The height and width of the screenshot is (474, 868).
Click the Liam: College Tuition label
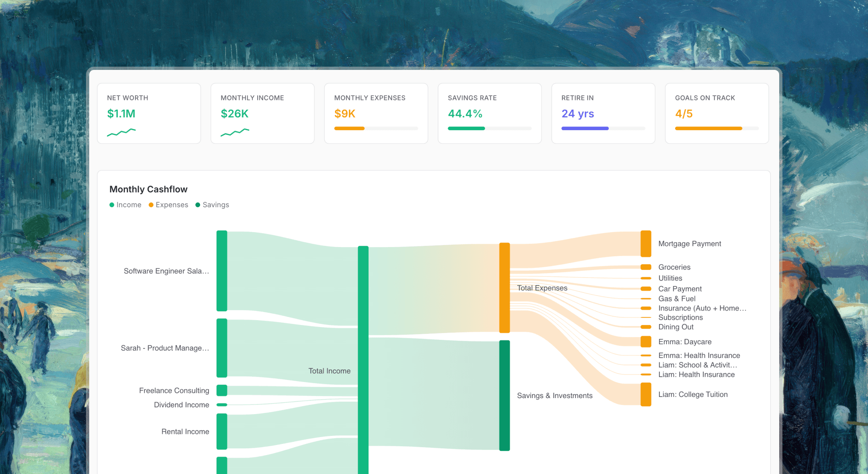pos(693,394)
